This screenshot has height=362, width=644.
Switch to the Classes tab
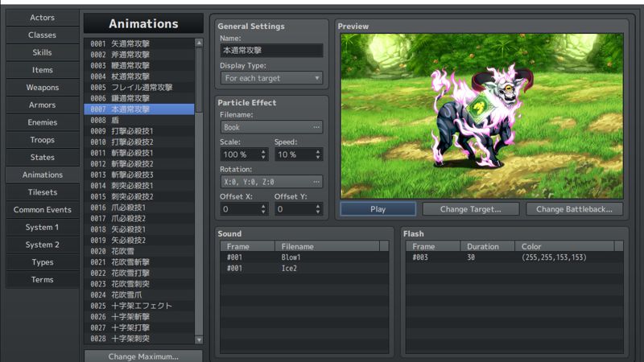pyautogui.click(x=43, y=35)
